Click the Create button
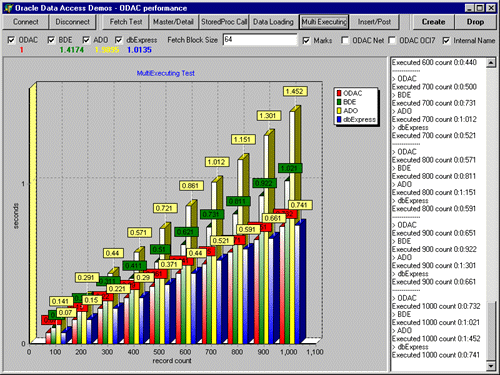Viewport: 500px width, 375px height. 433,22
